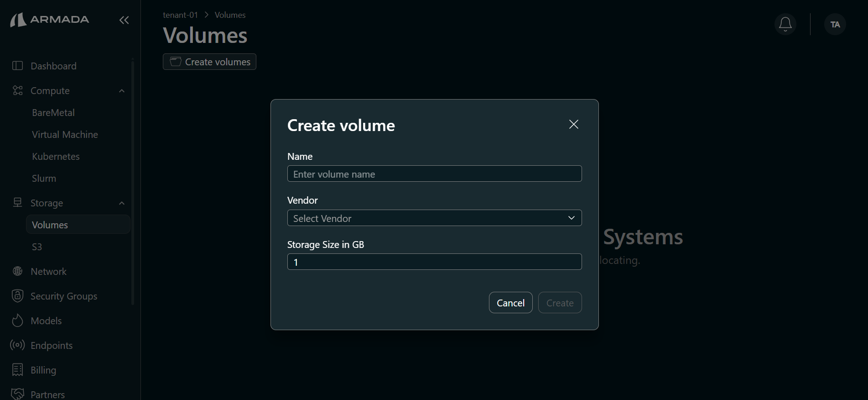Collapse the sidebar with double chevron
The width and height of the screenshot is (868, 400).
(x=124, y=20)
